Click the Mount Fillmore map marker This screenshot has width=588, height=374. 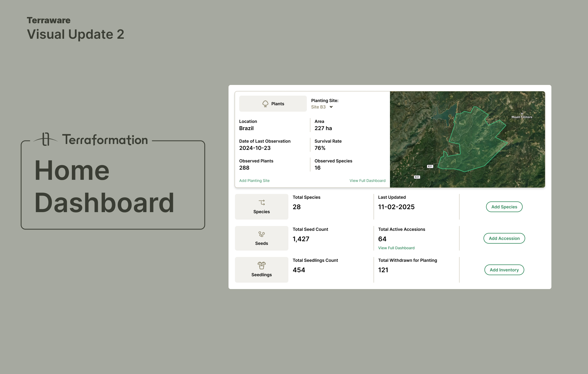click(522, 114)
